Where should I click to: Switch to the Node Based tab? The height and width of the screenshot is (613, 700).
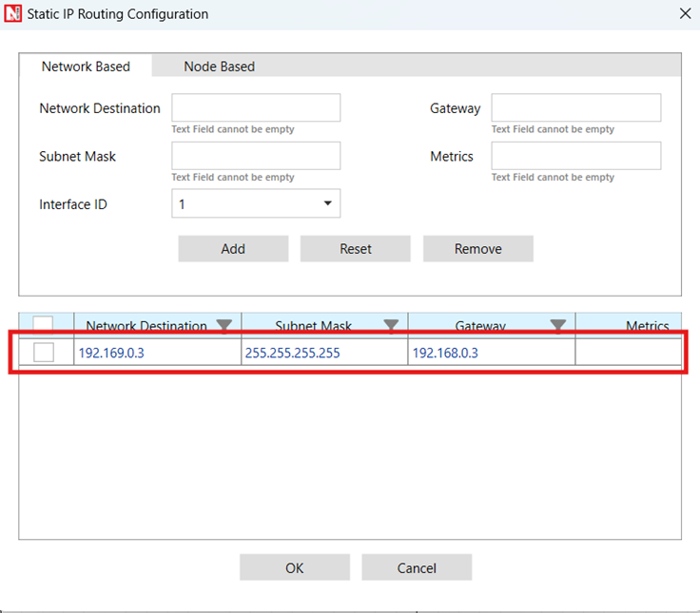tap(219, 67)
